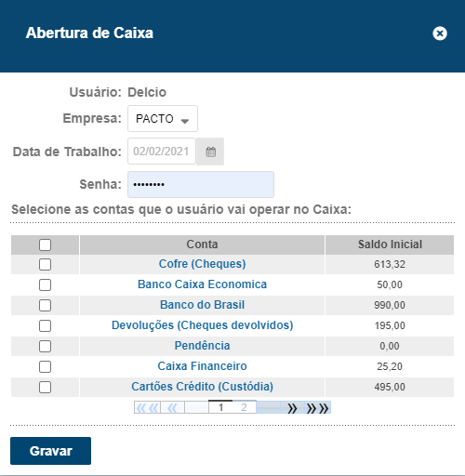
Task: Mark the Pendência account checkbox
Action: pos(45,347)
